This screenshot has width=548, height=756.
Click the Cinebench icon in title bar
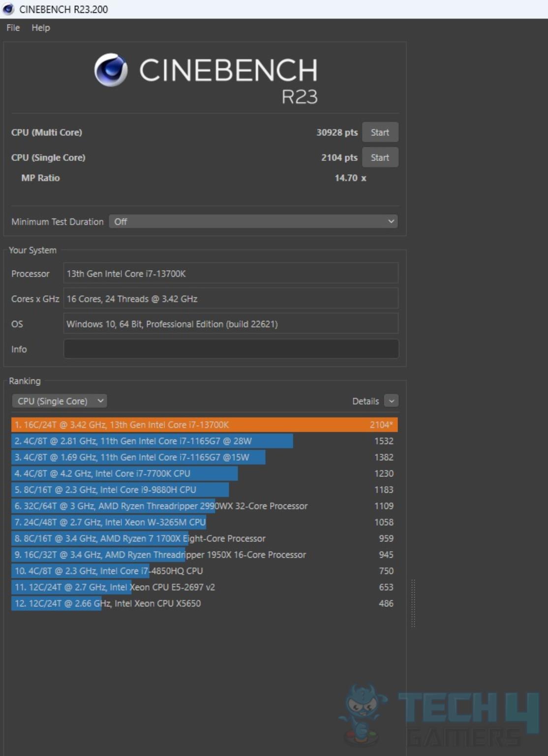(x=8, y=9)
